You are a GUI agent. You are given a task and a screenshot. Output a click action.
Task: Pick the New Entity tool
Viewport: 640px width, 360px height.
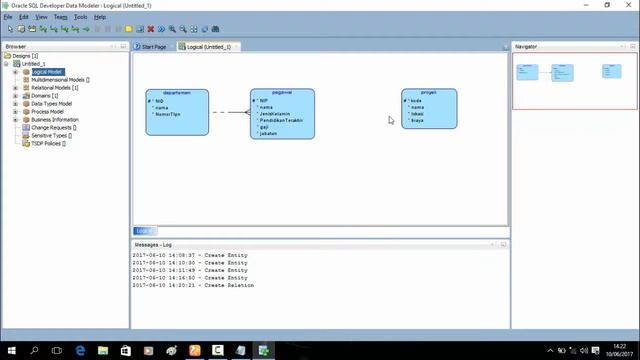click(21, 29)
